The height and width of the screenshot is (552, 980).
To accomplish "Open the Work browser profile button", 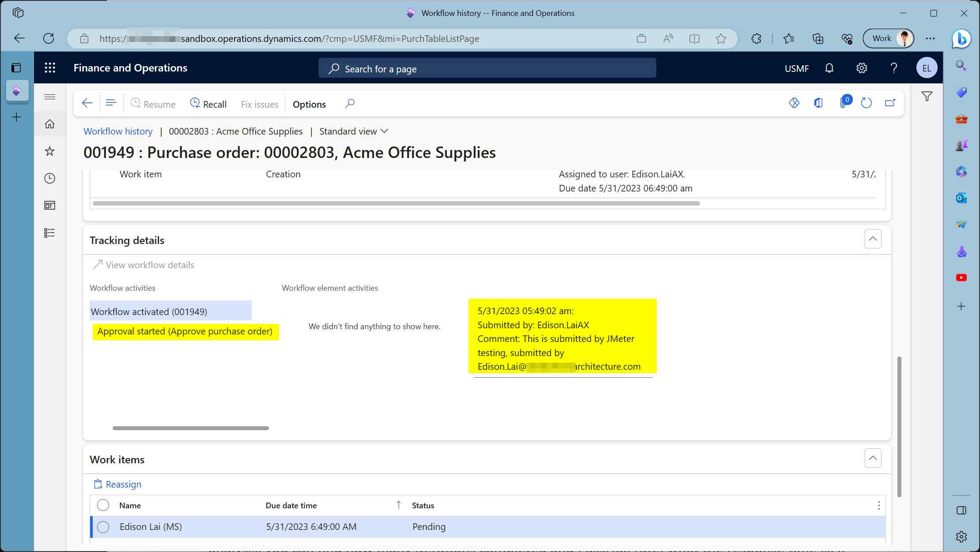I will point(888,39).
